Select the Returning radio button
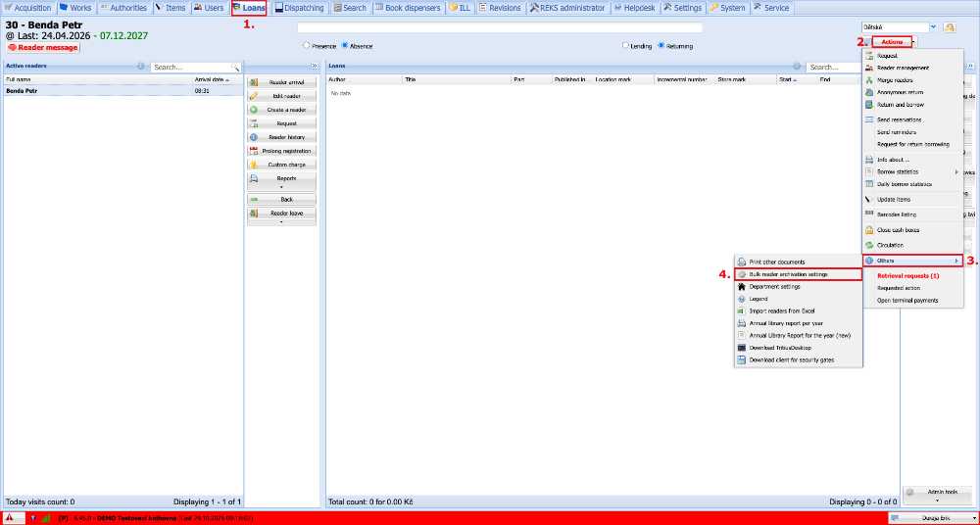Screen dimensions: 980x525 tap(661, 46)
